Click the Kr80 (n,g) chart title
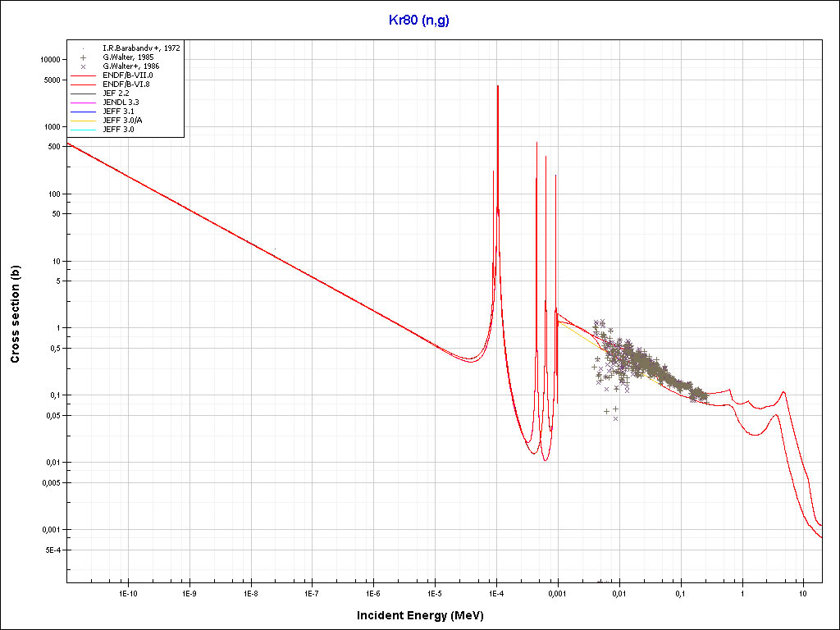Image resolution: width=840 pixels, height=630 pixels. click(x=419, y=21)
